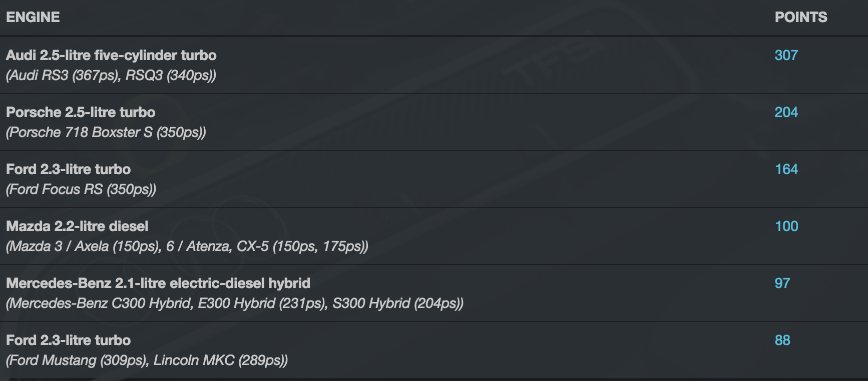Screen dimensions: 868x381
Task: Select the Ford 2.3-litre turbo above Mustang
Action: (x=68, y=340)
